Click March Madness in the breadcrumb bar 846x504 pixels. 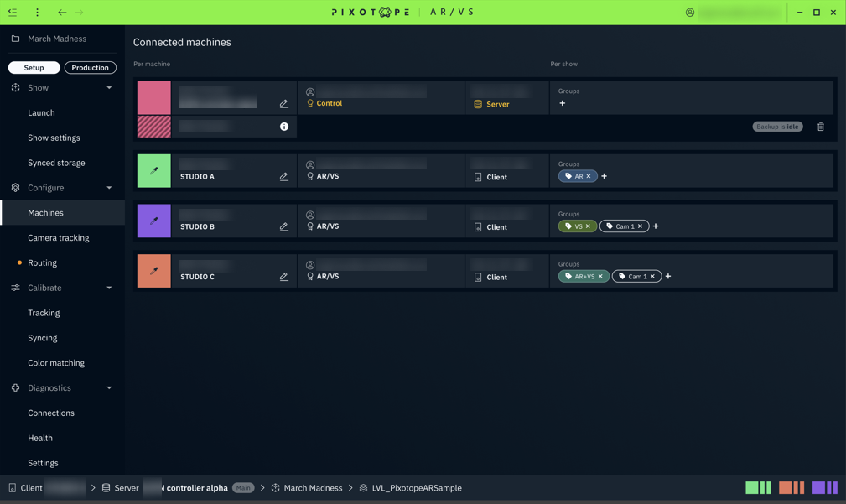[x=313, y=488]
